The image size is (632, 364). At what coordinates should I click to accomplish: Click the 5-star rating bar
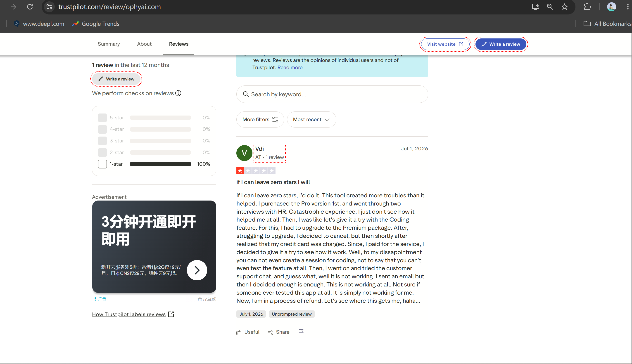pos(160,118)
